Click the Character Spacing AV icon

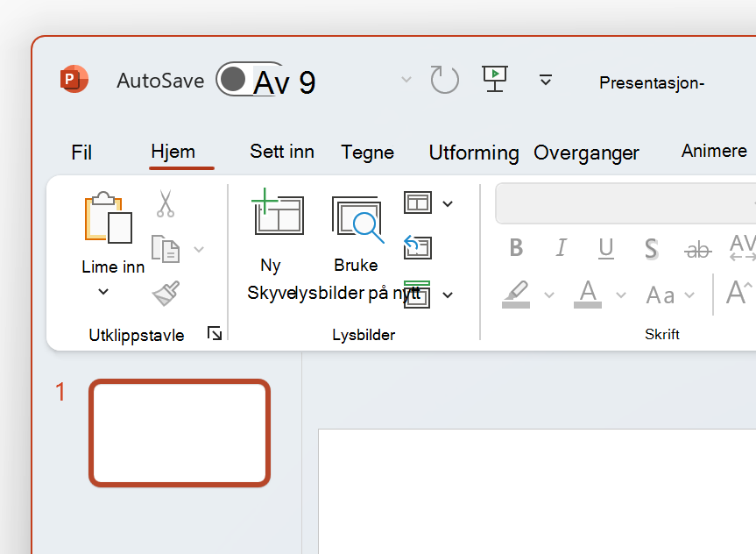coord(743,247)
